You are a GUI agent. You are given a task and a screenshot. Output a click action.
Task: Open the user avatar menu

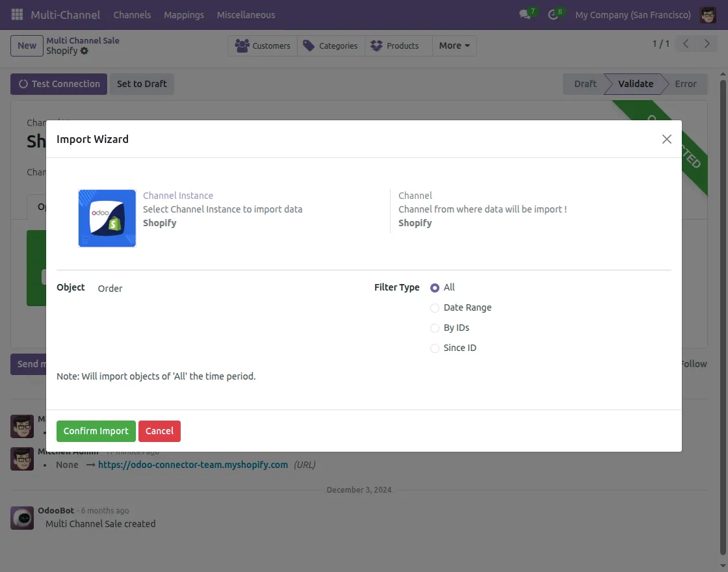point(707,15)
